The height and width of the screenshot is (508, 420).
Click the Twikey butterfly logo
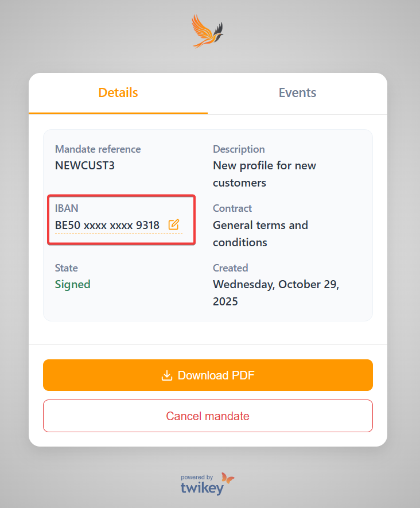pyautogui.click(x=228, y=478)
